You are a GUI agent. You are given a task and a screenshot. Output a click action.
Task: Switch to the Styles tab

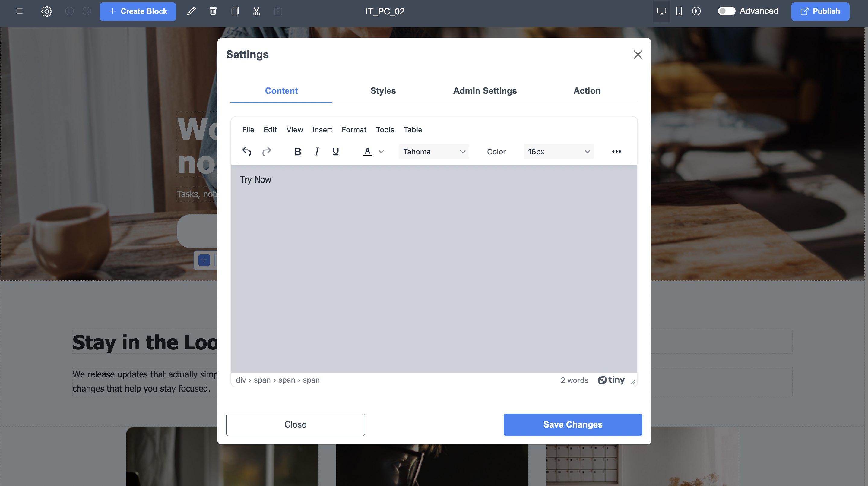pos(383,91)
